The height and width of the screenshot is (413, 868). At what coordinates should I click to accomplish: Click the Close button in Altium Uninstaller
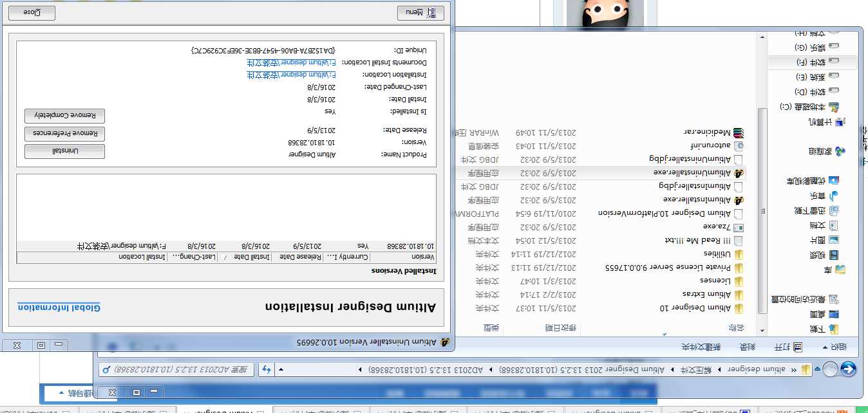coord(32,13)
